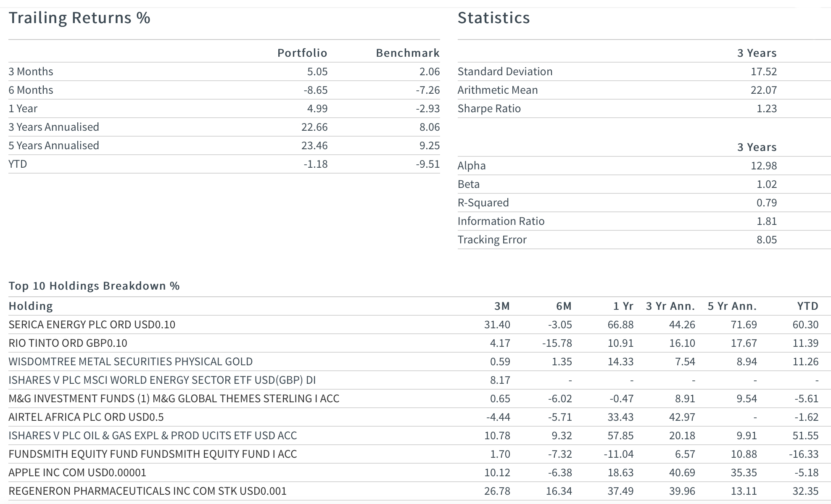Image resolution: width=831 pixels, height=504 pixels.
Task: Click Apple 3 Yr Ann. value 40.69
Action: click(682, 472)
